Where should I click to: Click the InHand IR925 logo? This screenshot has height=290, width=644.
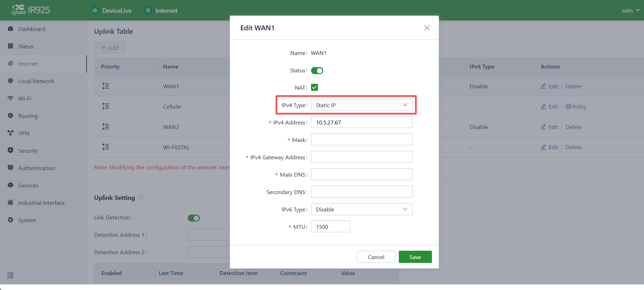[31, 10]
